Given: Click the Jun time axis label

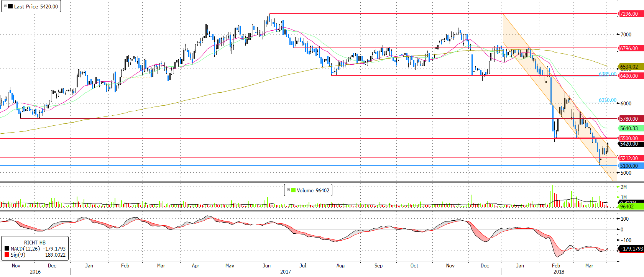Looking at the screenshot, I should tap(266, 266).
